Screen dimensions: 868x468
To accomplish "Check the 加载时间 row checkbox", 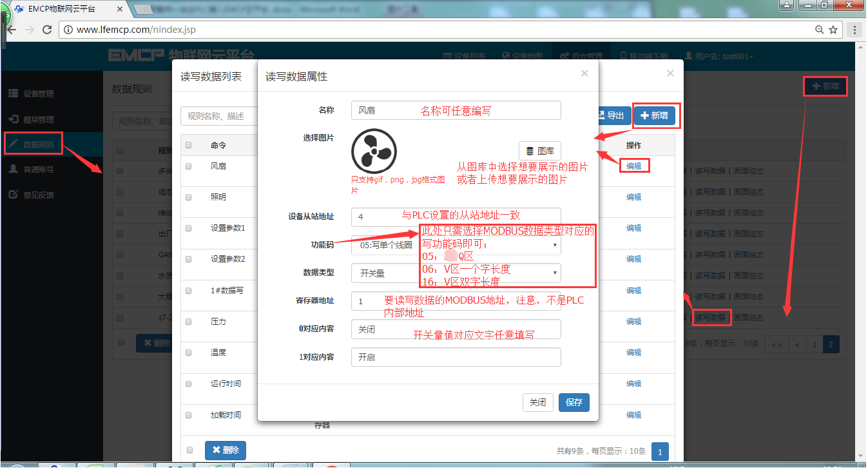I will tap(189, 415).
